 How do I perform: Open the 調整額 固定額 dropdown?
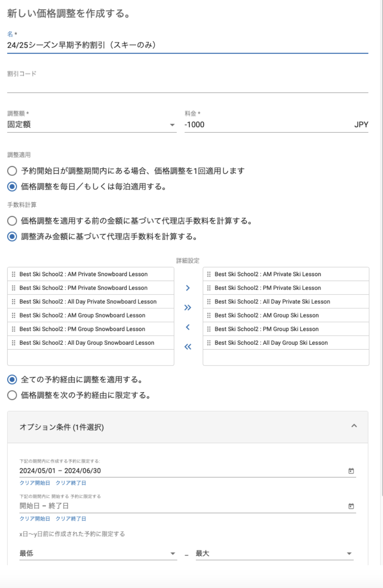point(92,125)
